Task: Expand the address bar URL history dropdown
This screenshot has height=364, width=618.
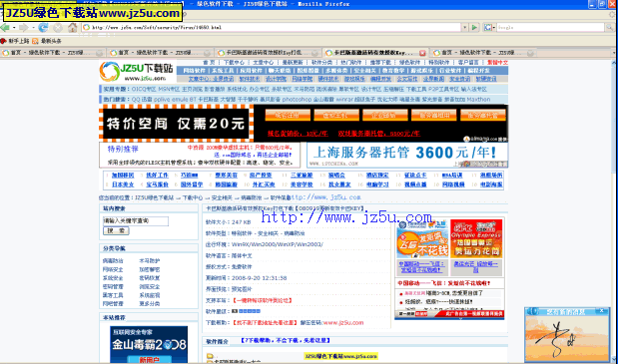Action: pyautogui.click(x=464, y=28)
